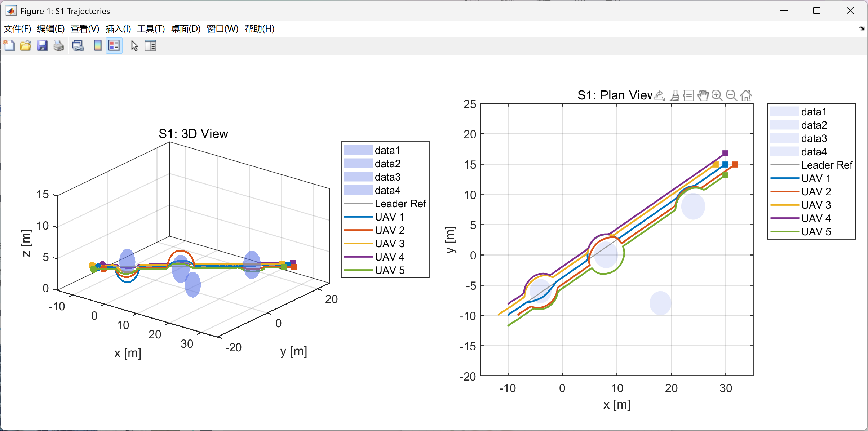Toggle the Insert Legend toolbar button
868x431 pixels.
[114, 46]
